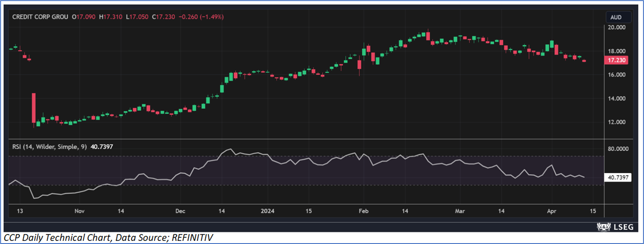Click the Apr date axis label
Screen dimensions: 644x244
tap(552, 211)
